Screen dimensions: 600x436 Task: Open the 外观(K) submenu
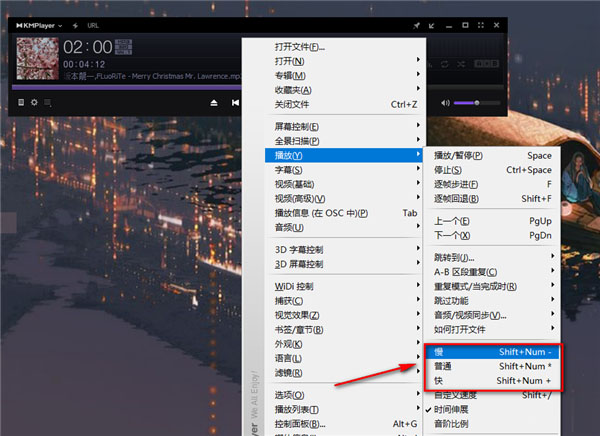[345, 344]
